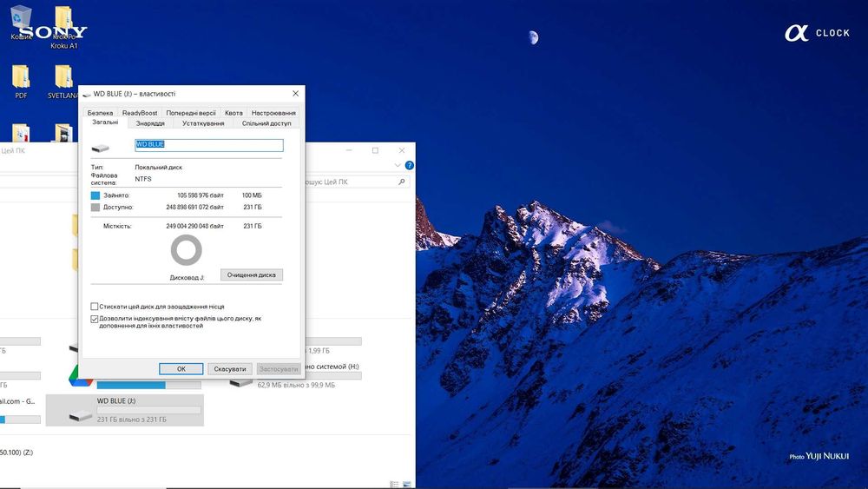
Task: Confirm with the OK button
Action: 181,369
